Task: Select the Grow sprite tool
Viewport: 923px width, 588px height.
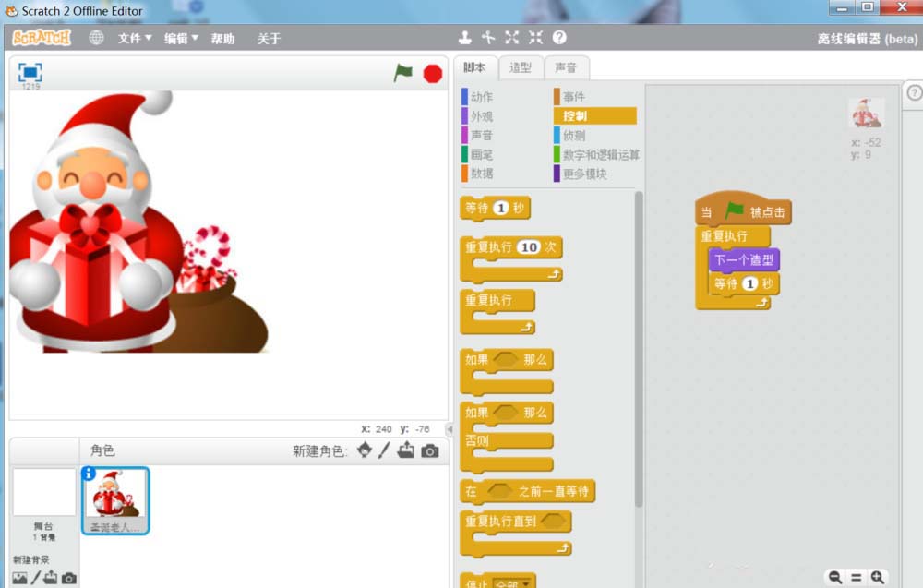Action: 512,38
